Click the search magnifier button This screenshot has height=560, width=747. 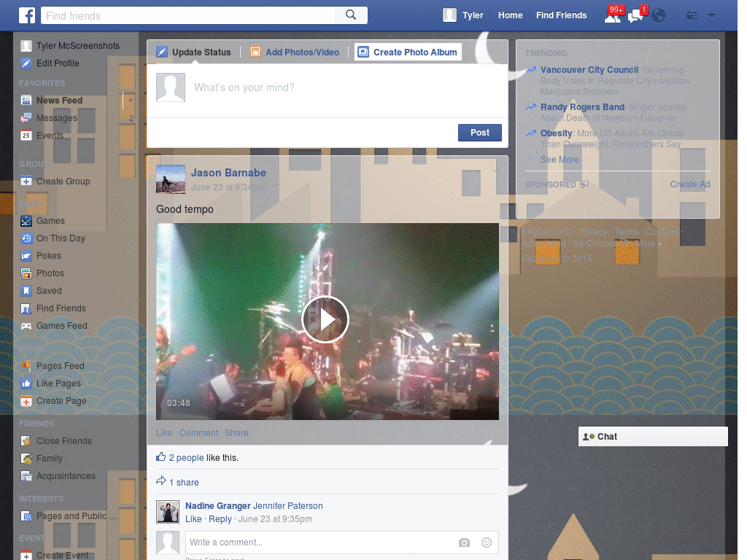[x=351, y=15]
